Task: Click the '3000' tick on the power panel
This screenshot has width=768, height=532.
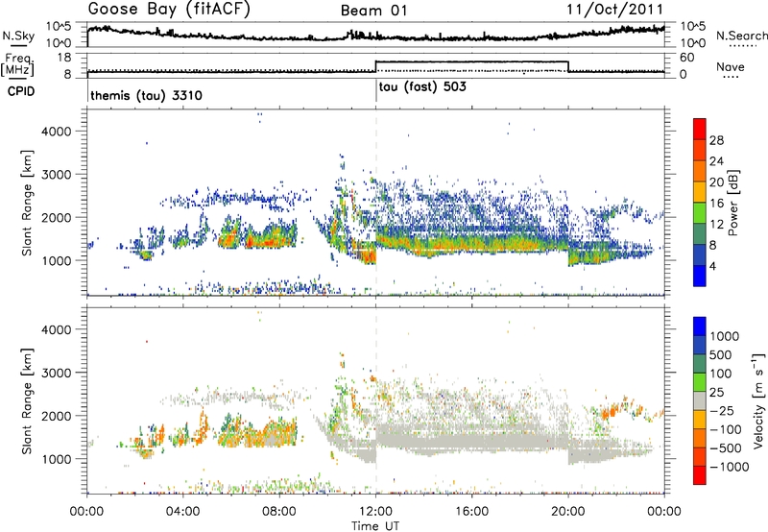Action: (56, 175)
